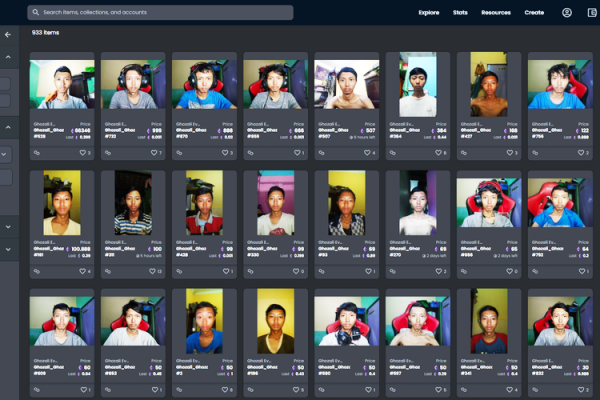600x400 pixels.
Task: Click the link icon on item #732
Action: pos(108,153)
